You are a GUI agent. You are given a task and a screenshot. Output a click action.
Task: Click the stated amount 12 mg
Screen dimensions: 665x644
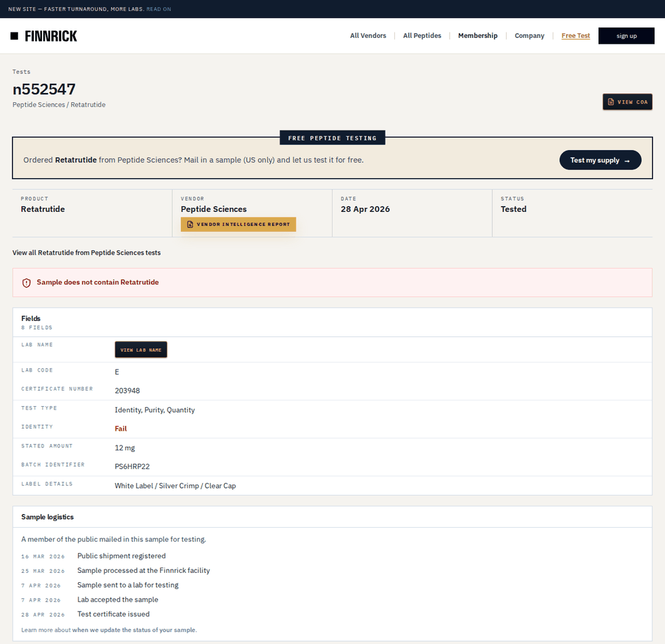(x=125, y=448)
